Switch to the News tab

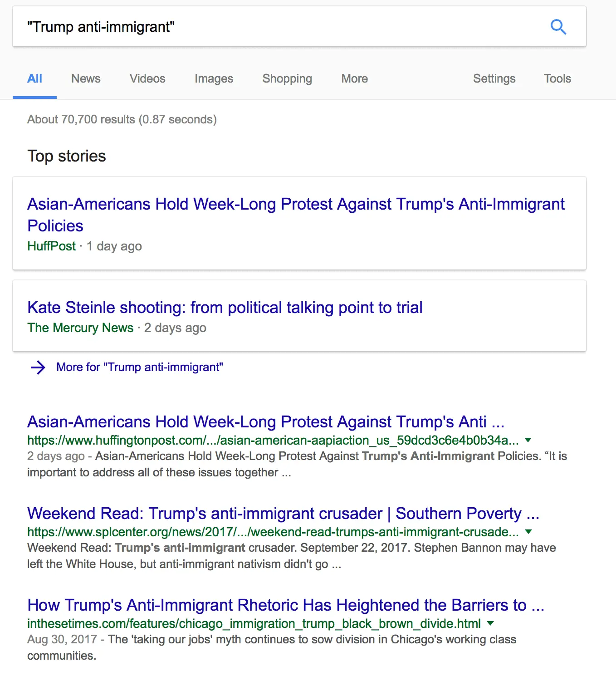tap(85, 78)
